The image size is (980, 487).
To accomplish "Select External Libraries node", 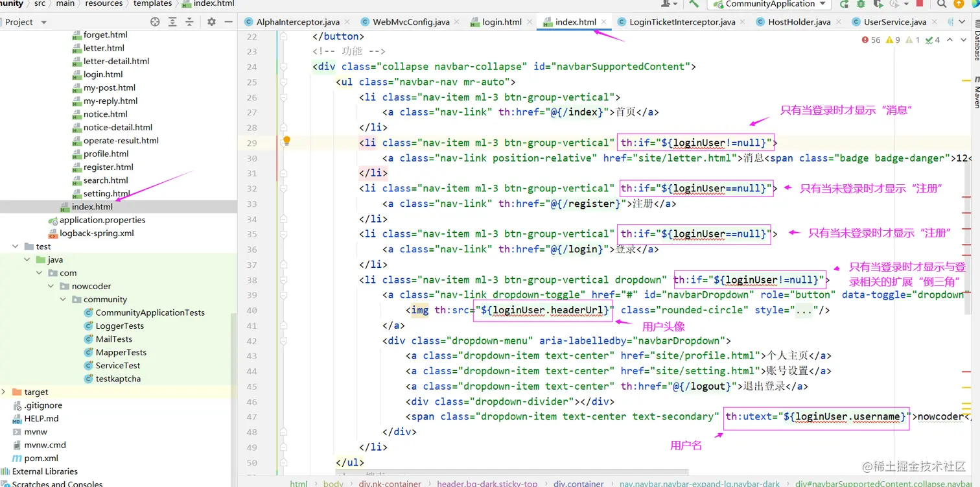I will [45, 471].
